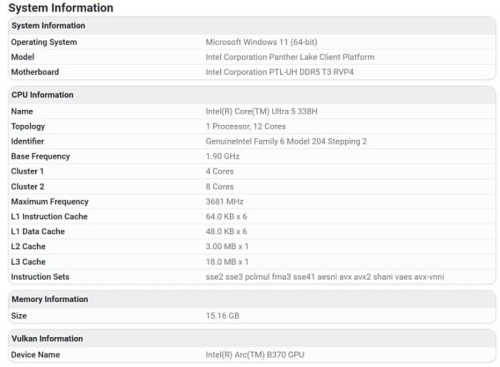Image resolution: width=500 pixels, height=367 pixels.
Task: Select 'GenuineIntel Family 6 Model 204 Stepping 2'
Action: tap(286, 141)
